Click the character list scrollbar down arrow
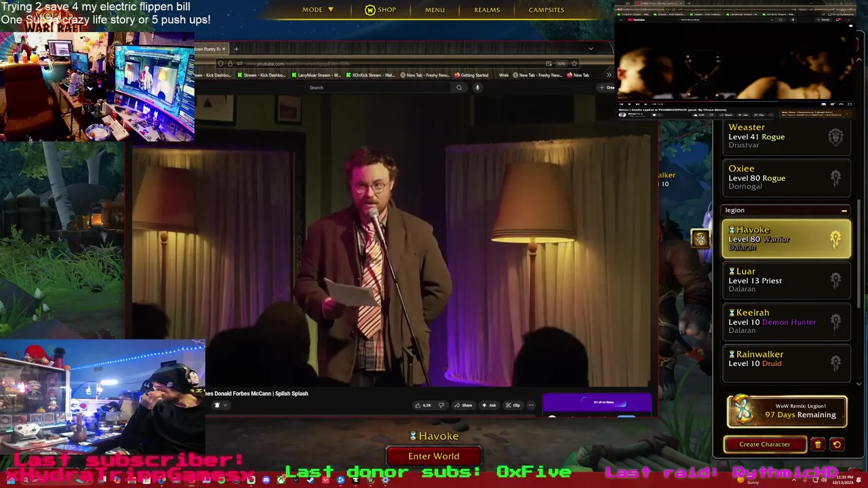This screenshot has height=488, width=868. point(861,384)
